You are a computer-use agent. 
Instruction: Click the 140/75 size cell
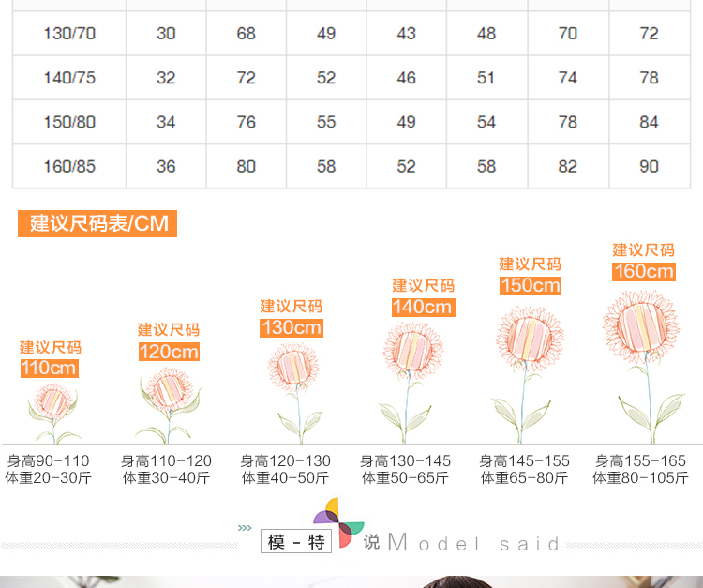click(x=69, y=78)
